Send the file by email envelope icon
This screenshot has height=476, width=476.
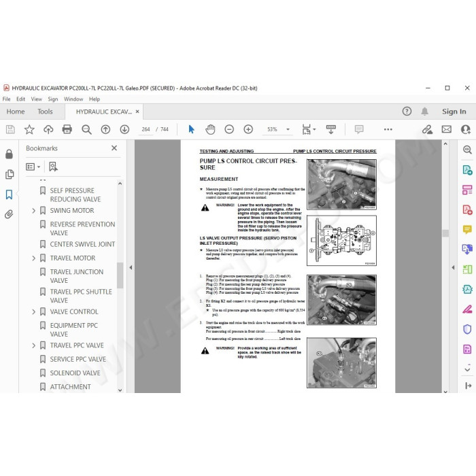[x=447, y=130]
